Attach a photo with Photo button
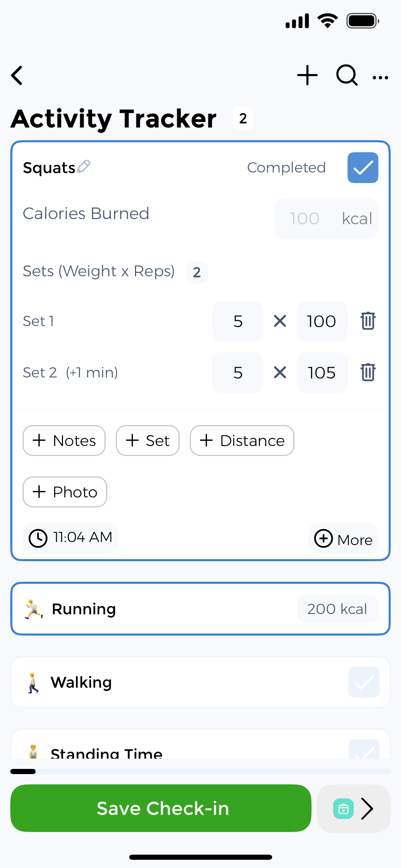The height and width of the screenshot is (868, 401). [65, 492]
